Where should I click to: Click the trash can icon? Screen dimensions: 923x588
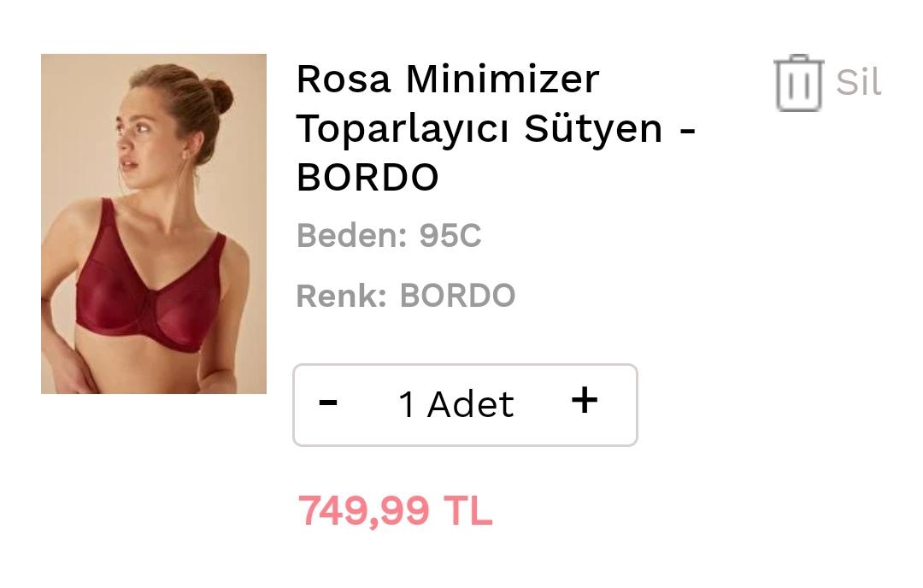pos(798,82)
